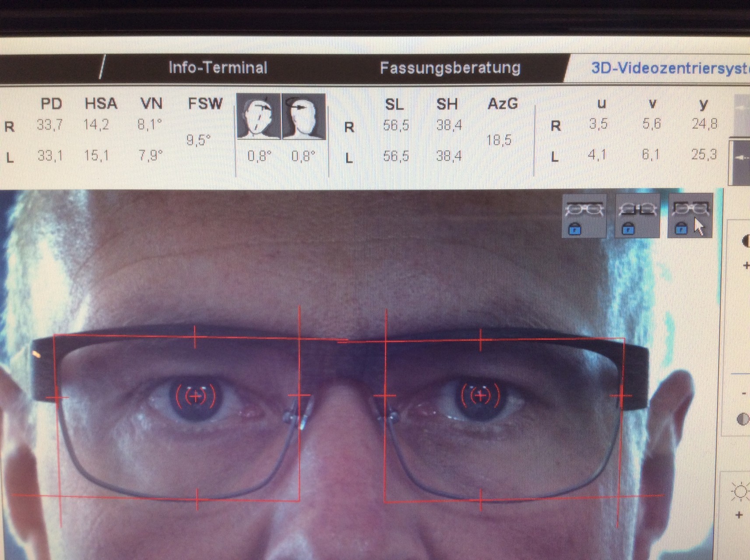Viewport: 750px width, 560px height.
Task: Click nasal edge marker of left lens box
Action: click(385, 396)
